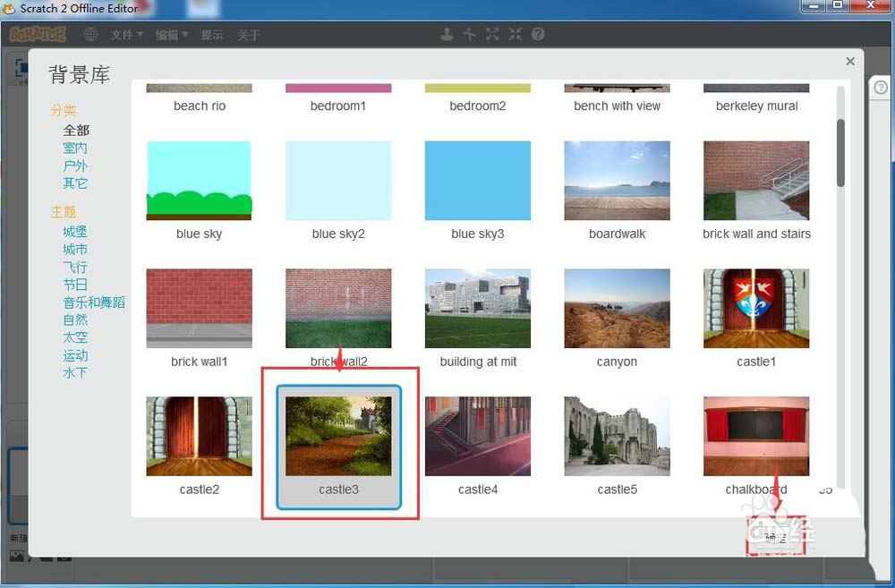Open the 关于 menu item
Viewport: 895px width, 588px height.
click(249, 35)
